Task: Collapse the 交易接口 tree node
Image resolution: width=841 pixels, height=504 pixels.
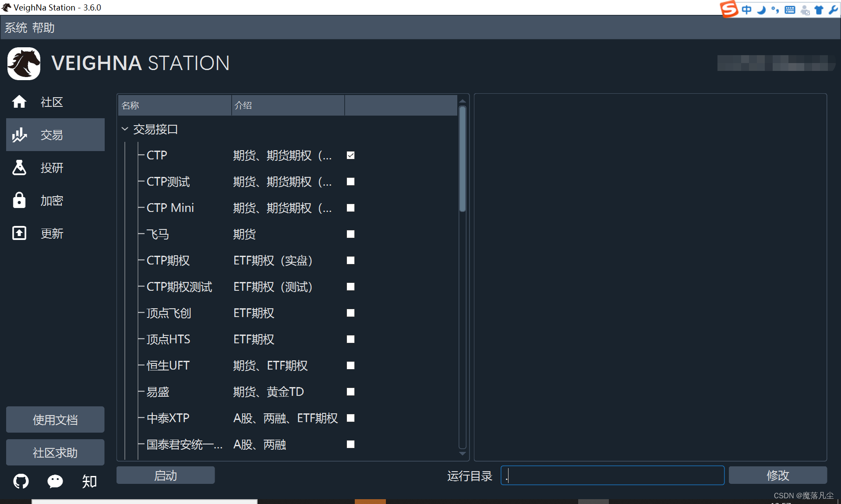Action: pos(125,129)
